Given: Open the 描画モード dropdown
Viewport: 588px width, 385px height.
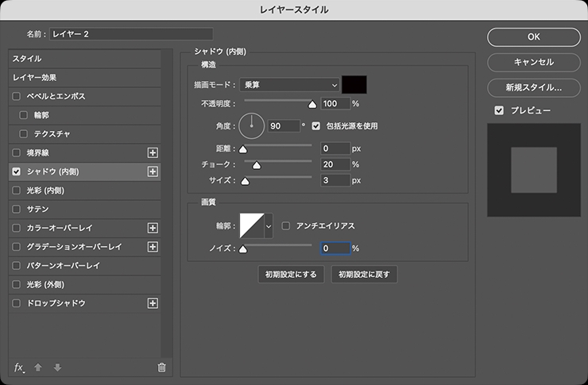Looking at the screenshot, I should coord(289,84).
